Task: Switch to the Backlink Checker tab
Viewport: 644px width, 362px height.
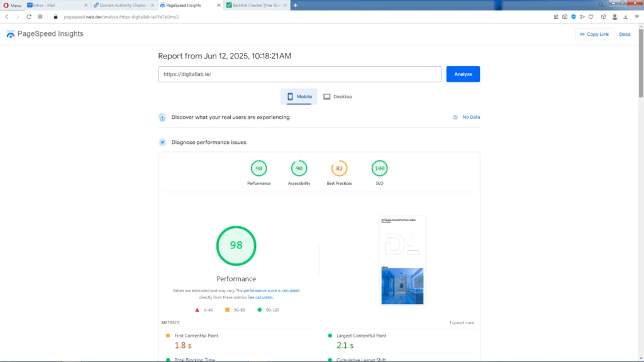Action: 257,5
